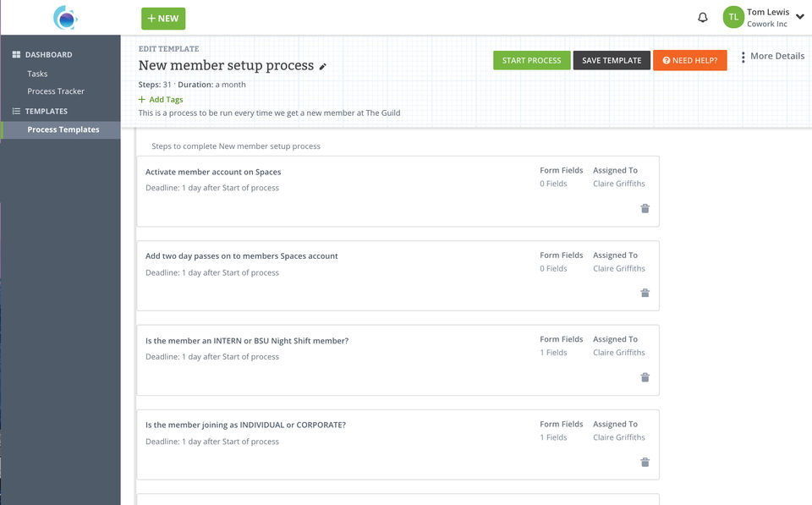
Task: Open the green New dropdown button
Action: tap(163, 19)
